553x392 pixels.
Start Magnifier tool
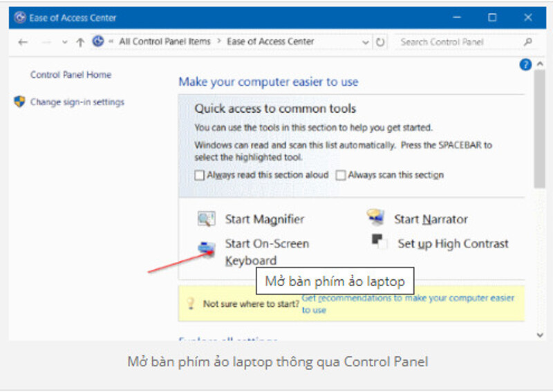265,219
